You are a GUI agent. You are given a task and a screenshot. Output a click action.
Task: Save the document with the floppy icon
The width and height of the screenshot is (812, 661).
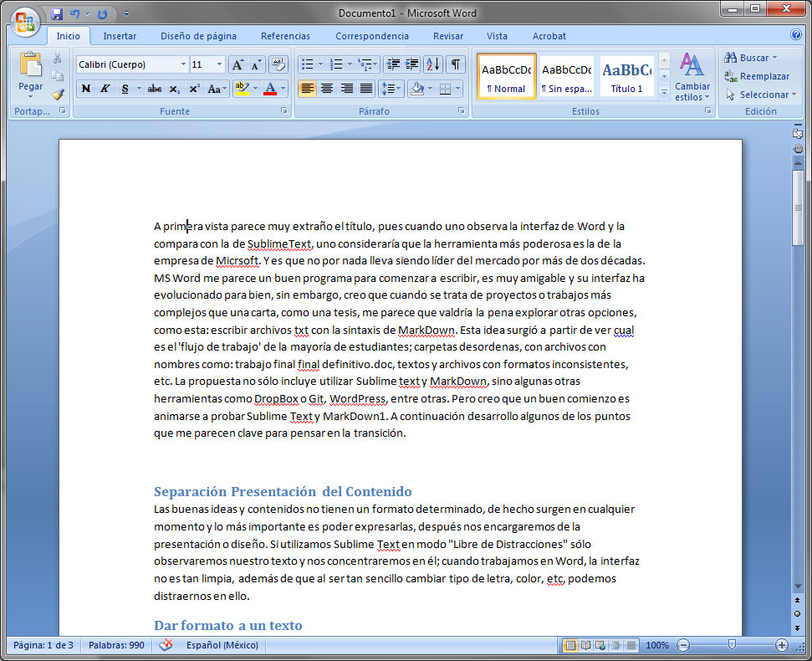[x=57, y=14]
